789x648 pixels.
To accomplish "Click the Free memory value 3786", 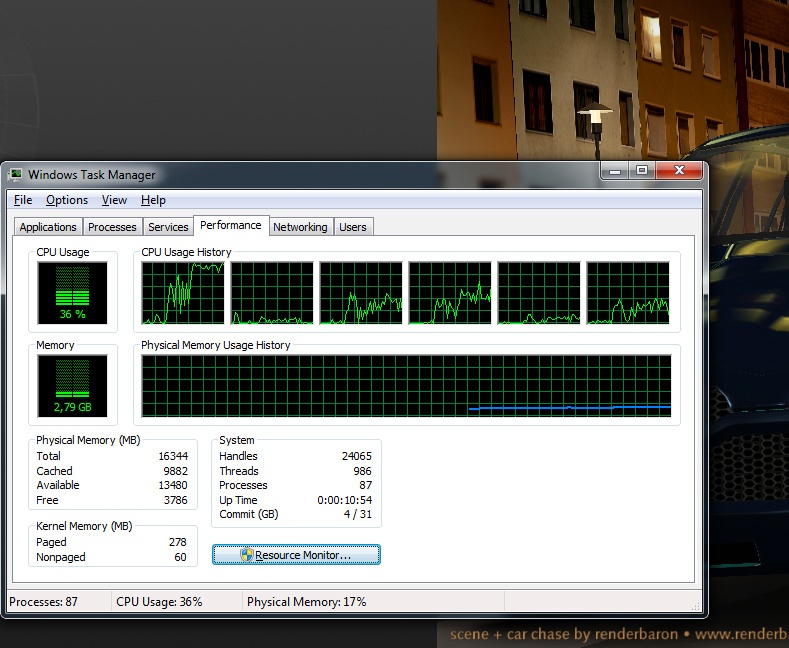I will click(176, 500).
